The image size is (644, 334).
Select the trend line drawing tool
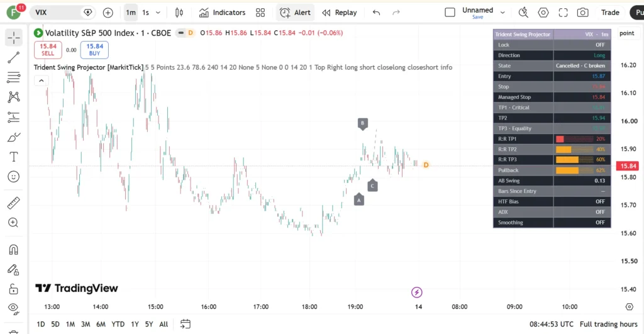[x=14, y=57]
